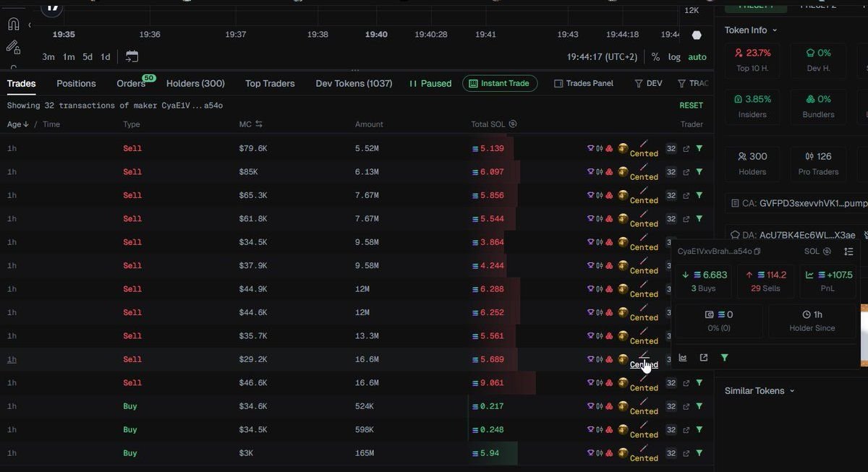
Task: Open the go-to-date calendar icon
Action: tap(132, 56)
